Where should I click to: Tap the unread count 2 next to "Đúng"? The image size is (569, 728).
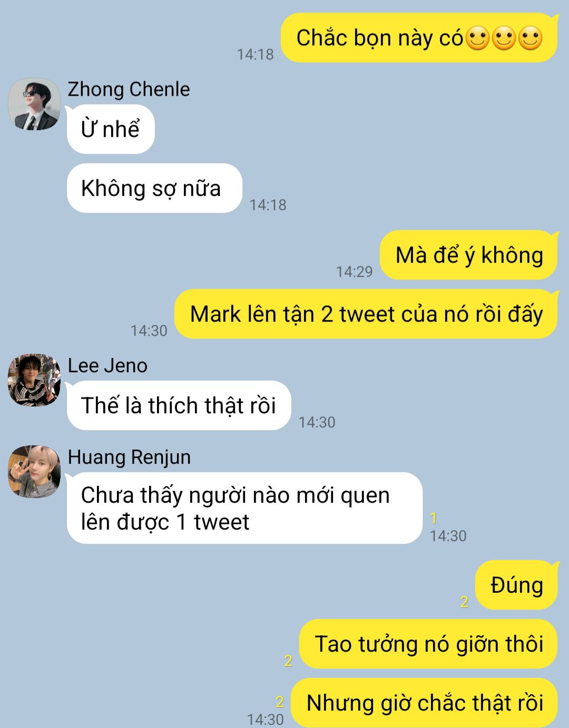click(x=464, y=601)
